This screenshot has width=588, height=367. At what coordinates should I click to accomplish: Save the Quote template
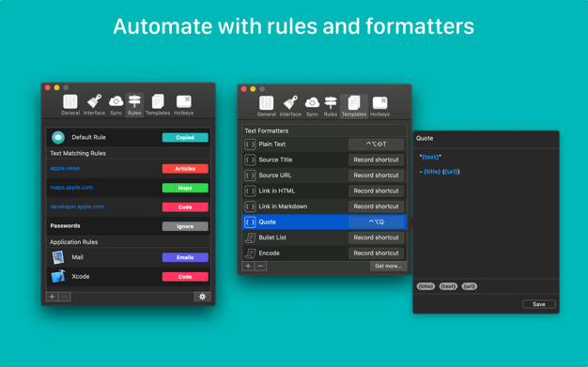tap(539, 304)
